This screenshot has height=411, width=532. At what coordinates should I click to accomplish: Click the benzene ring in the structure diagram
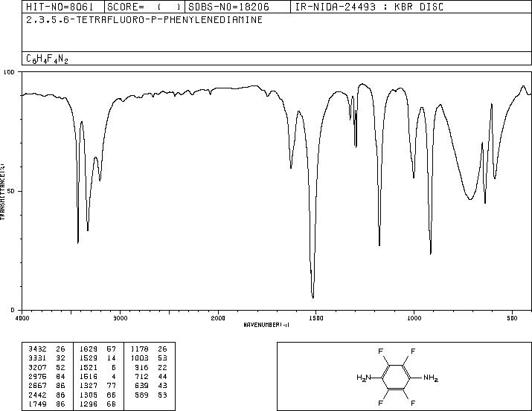click(x=397, y=377)
